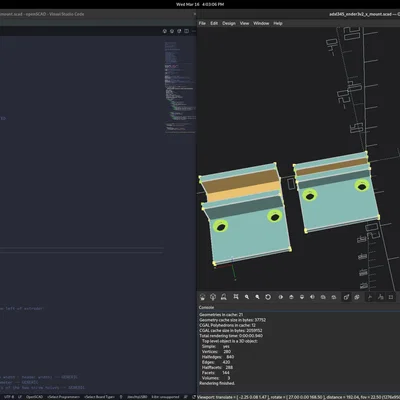400x400 pixels.
Task: Switch to the Front view icon
Action: click(x=323, y=297)
